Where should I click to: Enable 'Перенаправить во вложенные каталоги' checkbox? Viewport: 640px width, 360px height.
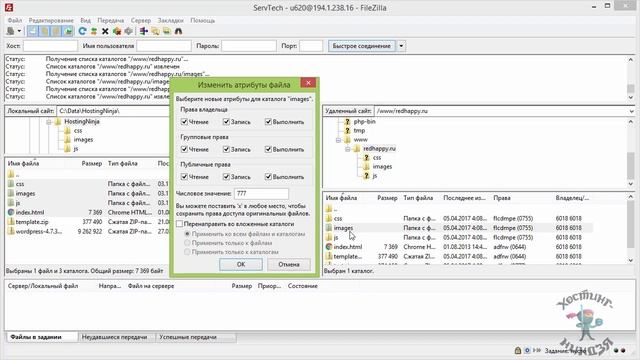coord(179,224)
